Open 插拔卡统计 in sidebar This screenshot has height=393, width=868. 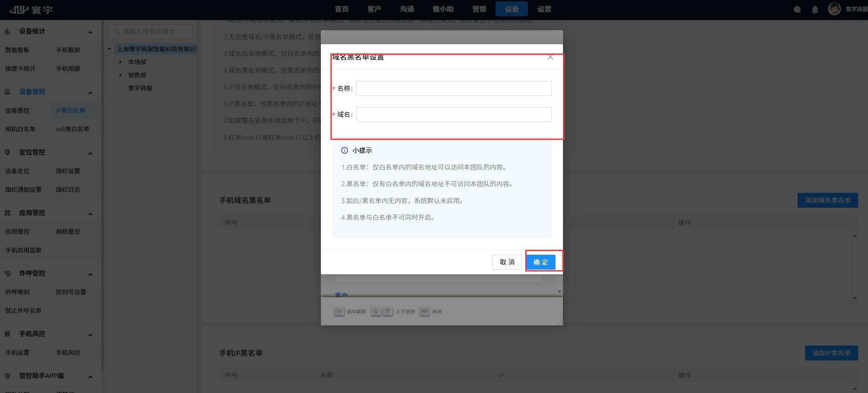point(20,68)
